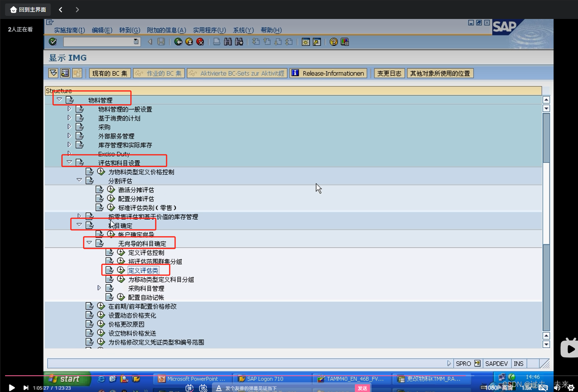Viewport: 578px width, 392px height.
Task: Click the 现有的 BC 集 button
Action: pyautogui.click(x=110, y=74)
